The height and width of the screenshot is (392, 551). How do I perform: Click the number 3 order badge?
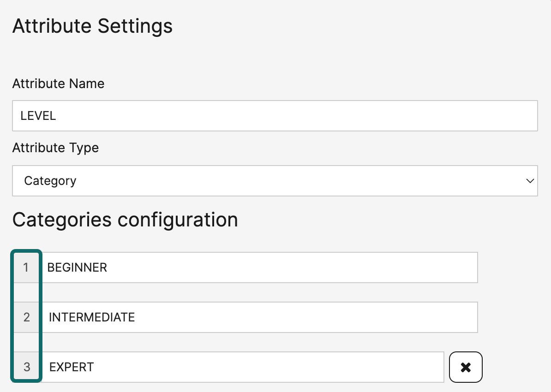pyautogui.click(x=26, y=367)
